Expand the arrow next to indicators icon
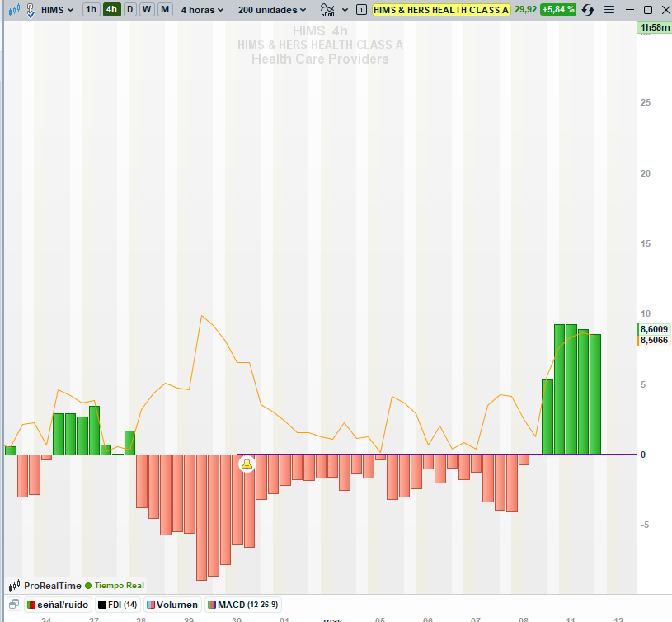 point(345,10)
